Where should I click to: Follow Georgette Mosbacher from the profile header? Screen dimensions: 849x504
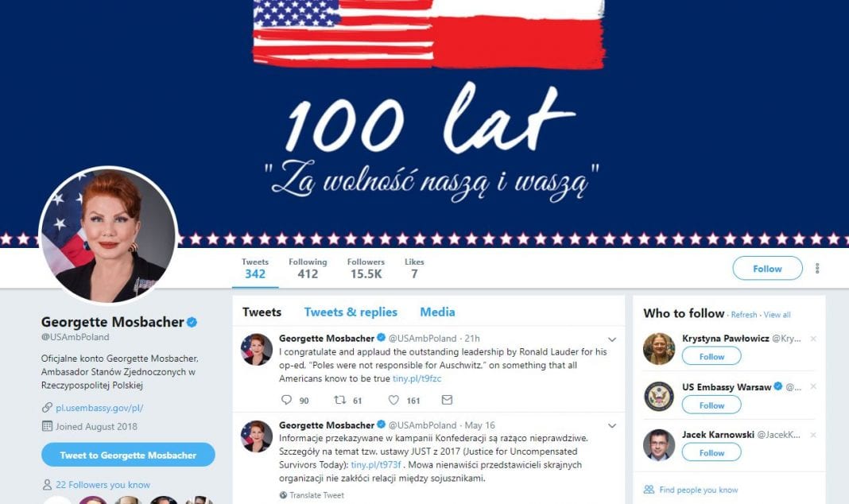point(767,269)
